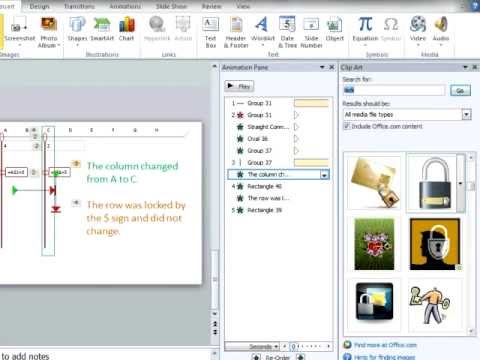Click the Action icon
480x360 pixels.
click(183, 30)
